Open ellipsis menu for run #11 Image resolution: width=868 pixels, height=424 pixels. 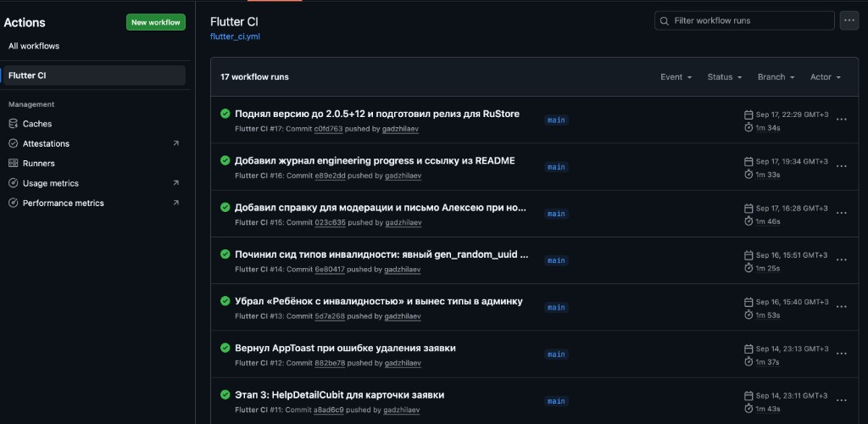(x=842, y=401)
